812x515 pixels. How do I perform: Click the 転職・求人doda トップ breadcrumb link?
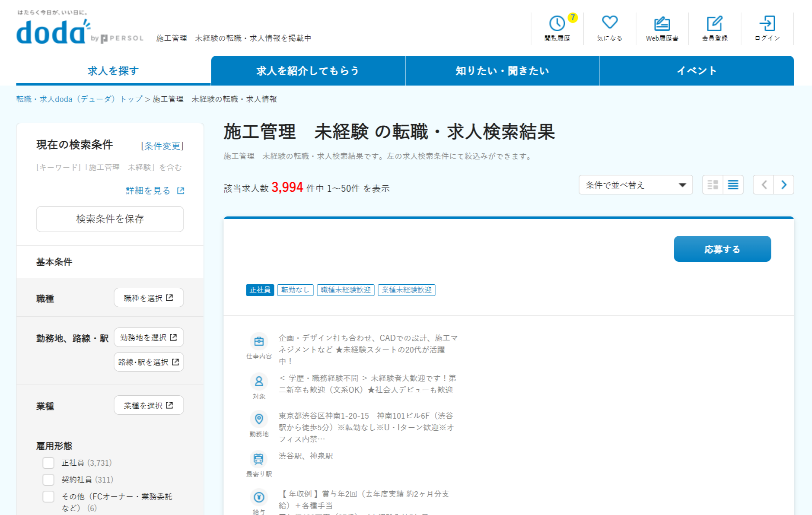[x=79, y=99]
